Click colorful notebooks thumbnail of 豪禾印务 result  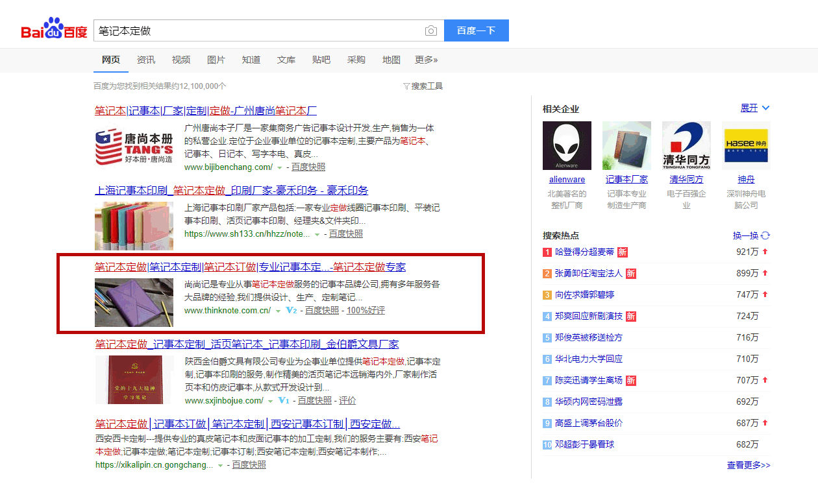(134, 226)
